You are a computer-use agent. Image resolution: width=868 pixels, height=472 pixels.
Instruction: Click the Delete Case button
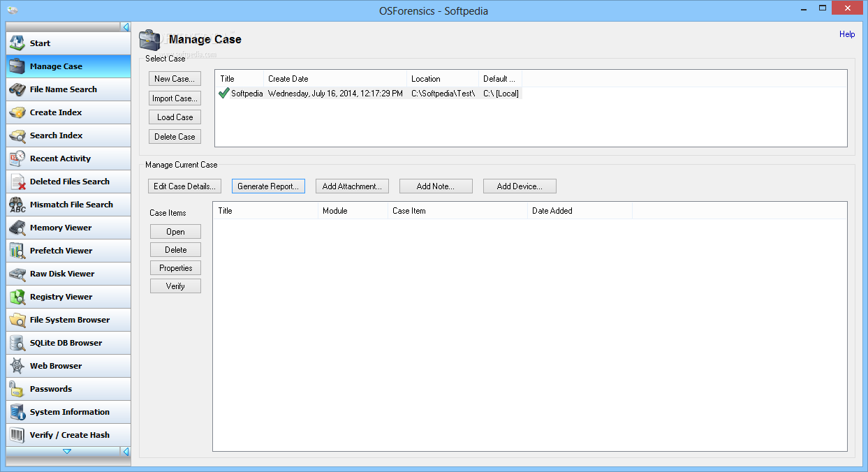coord(175,137)
